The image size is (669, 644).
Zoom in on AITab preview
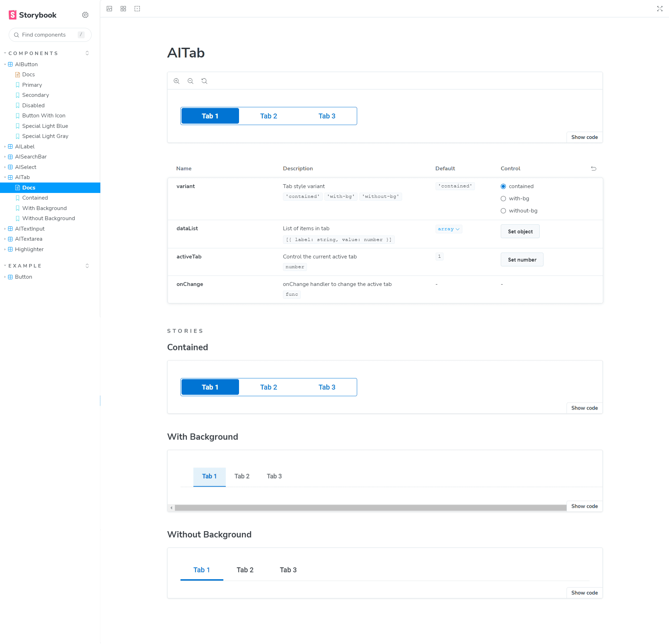click(177, 81)
